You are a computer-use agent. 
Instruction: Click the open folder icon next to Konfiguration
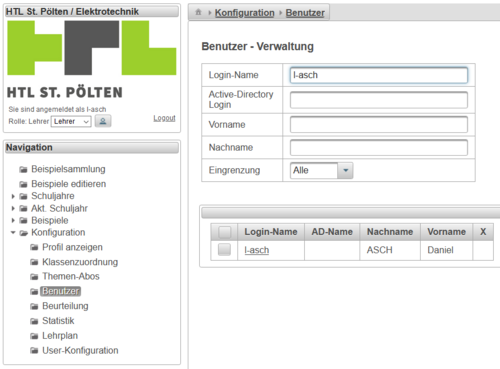[x=23, y=233]
